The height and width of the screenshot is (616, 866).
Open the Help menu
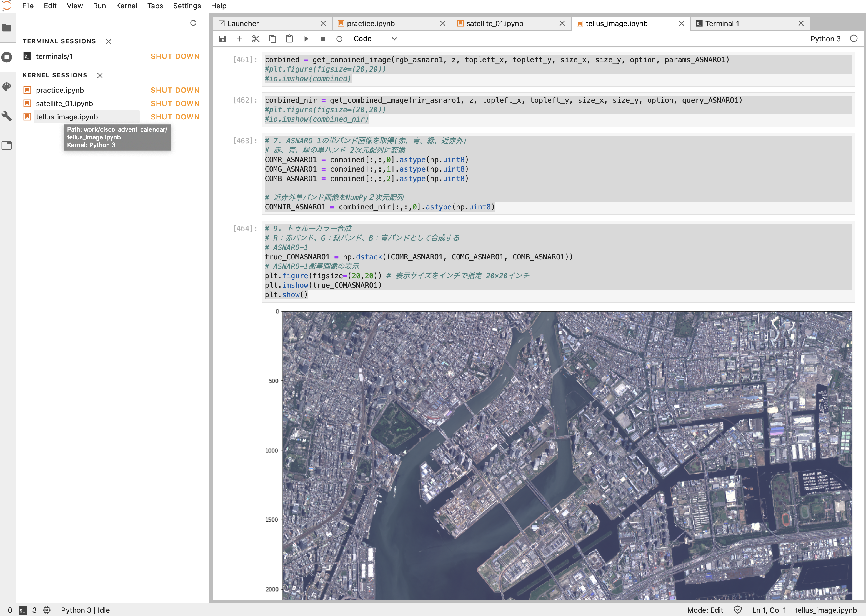[219, 6]
